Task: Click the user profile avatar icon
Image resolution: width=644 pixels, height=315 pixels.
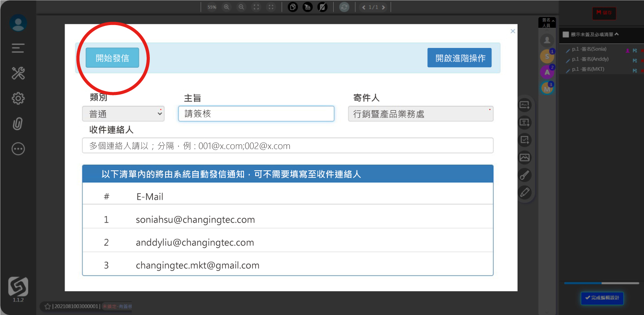Action: pos(18,23)
